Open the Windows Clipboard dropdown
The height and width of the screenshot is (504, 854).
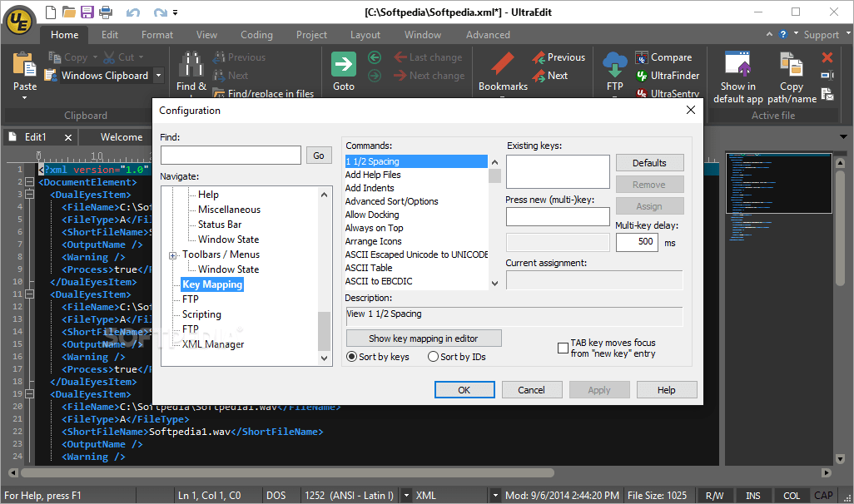coord(158,75)
